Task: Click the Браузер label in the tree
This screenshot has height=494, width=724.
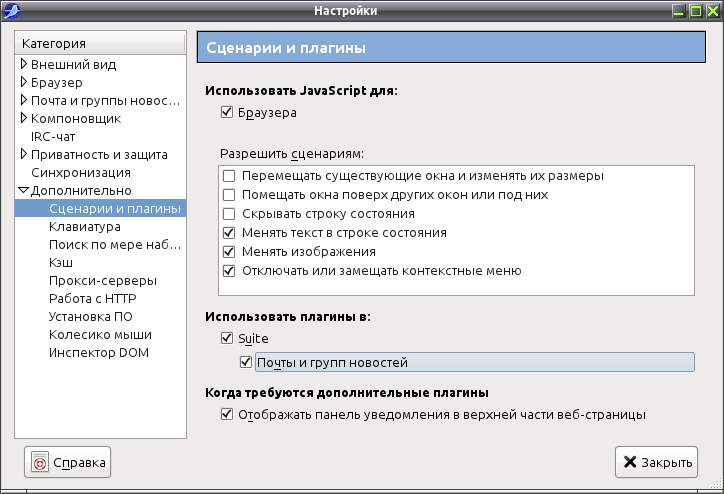Action: [x=56, y=83]
